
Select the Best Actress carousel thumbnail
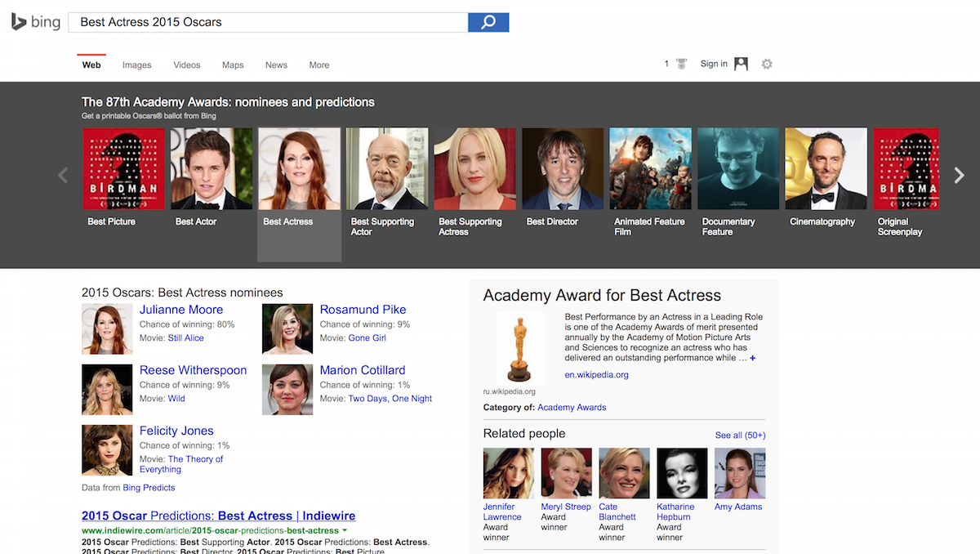tap(300, 169)
